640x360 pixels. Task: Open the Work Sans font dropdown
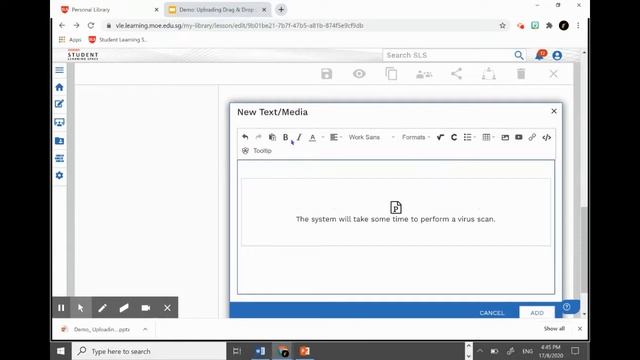click(371, 137)
